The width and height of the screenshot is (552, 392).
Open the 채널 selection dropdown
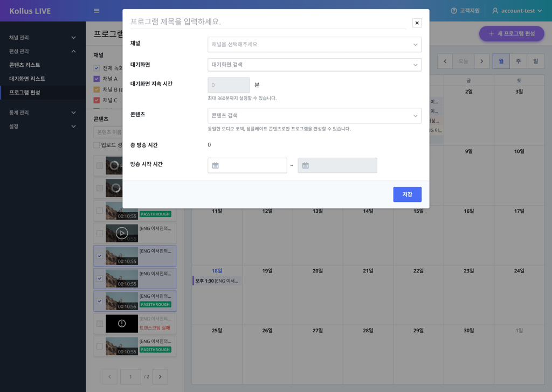coord(314,45)
